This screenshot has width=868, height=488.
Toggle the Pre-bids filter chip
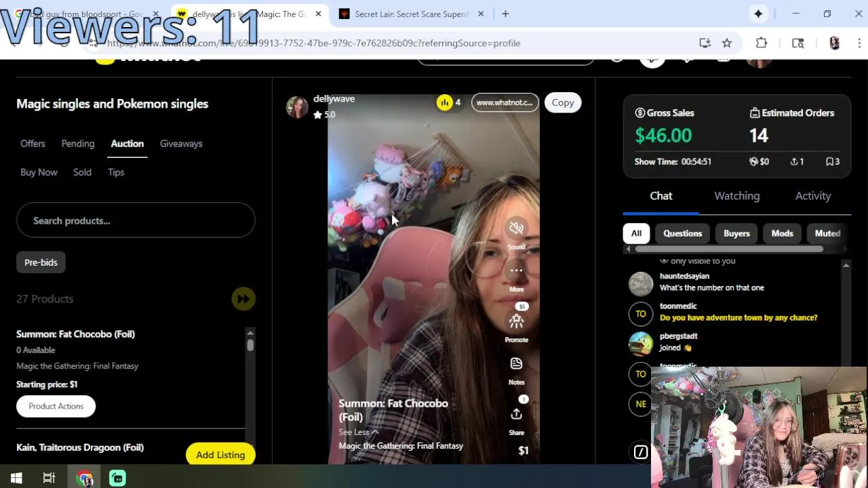(41, 262)
